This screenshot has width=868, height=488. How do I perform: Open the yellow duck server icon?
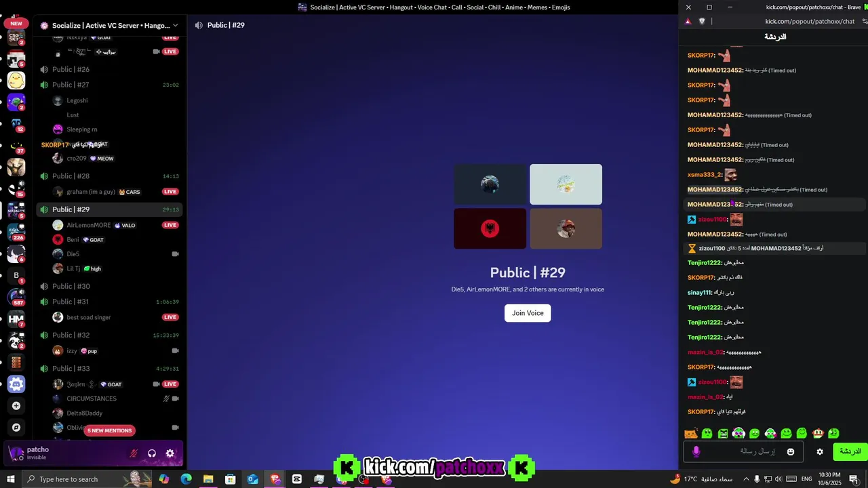[x=16, y=81]
